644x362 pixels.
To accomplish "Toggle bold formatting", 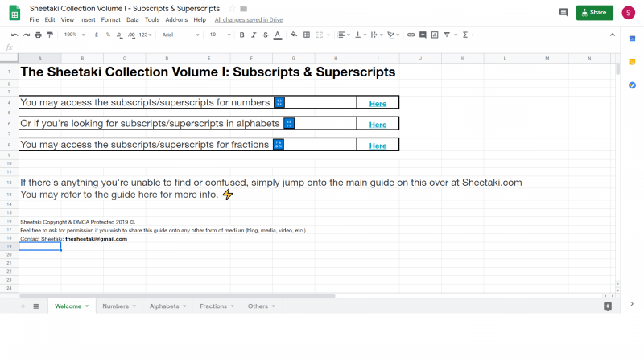I will (242, 35).
